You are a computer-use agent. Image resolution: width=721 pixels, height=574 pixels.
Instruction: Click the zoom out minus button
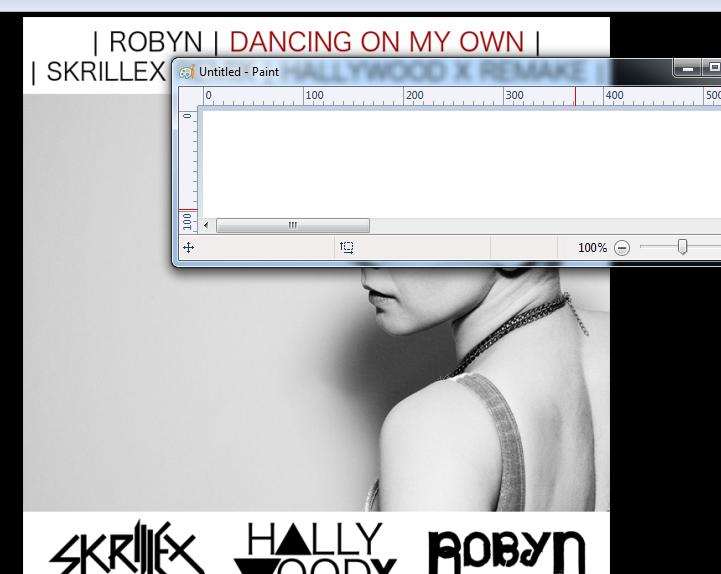(x=622, y=248)
